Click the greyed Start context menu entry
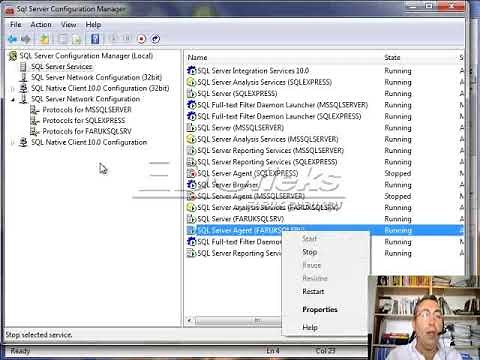This screenshot has width=480, height=360. tap(309, 239)
